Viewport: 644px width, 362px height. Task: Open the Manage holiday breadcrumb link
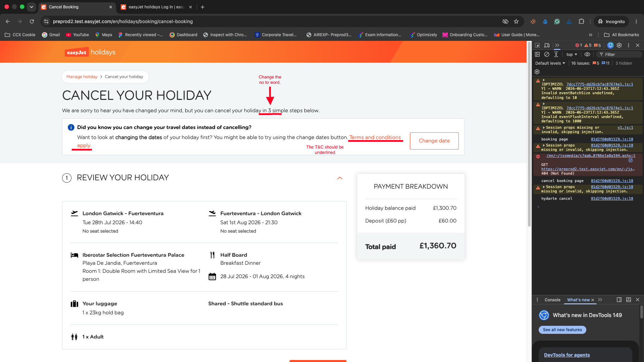82,77
